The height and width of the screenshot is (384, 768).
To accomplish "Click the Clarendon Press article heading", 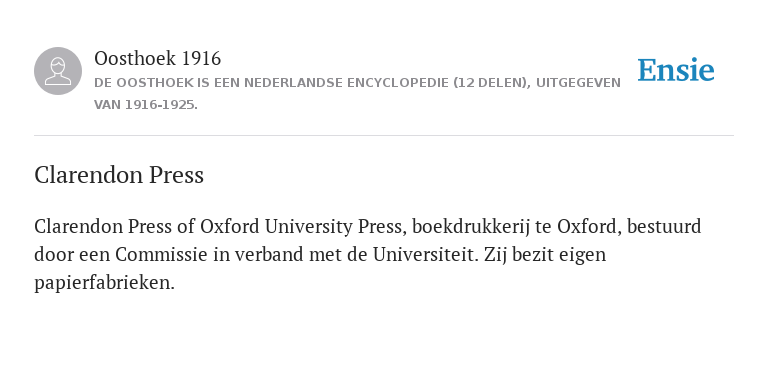I will [119, 175].
